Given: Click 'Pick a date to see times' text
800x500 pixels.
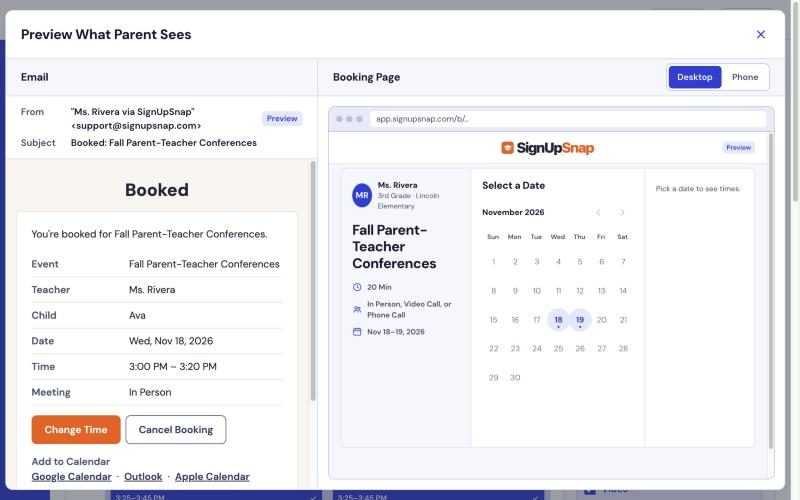Looking at the screenshot, I should [697, 189].
